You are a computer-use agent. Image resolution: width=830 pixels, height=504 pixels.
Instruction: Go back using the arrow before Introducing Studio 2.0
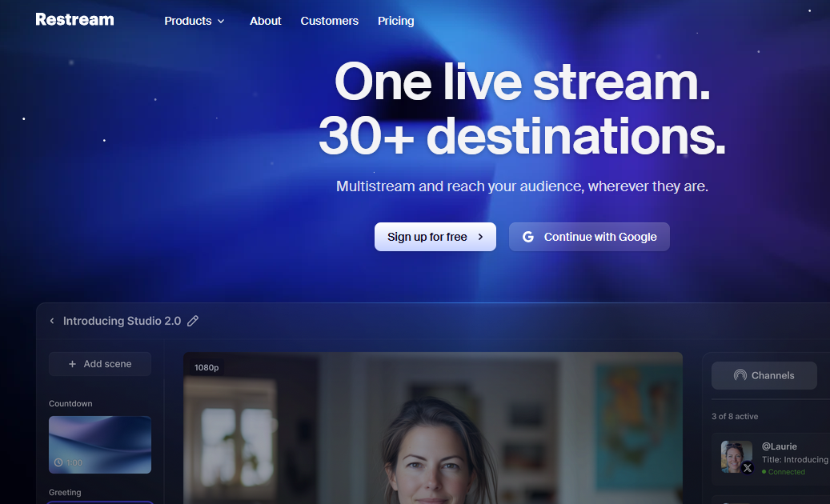[52, 321]
